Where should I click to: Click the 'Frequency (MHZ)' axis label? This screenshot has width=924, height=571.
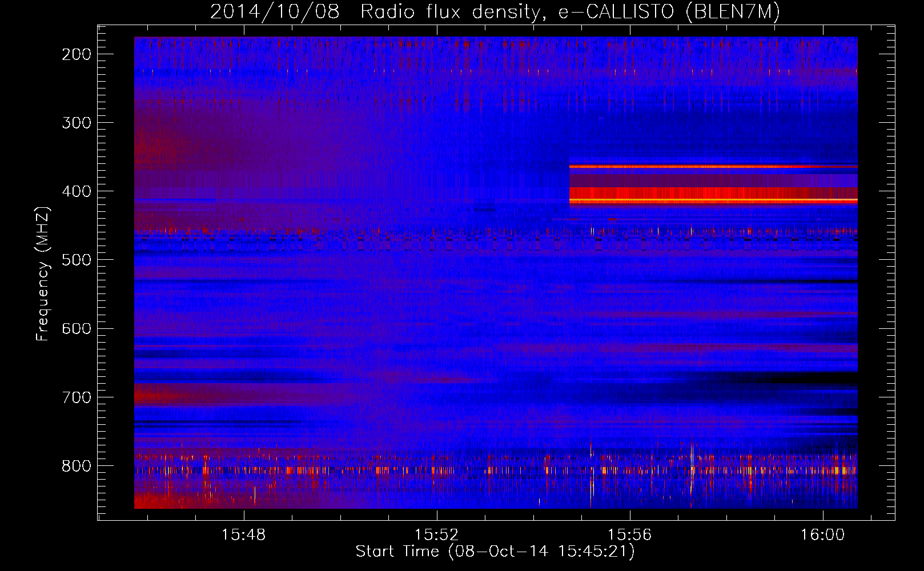43,274
